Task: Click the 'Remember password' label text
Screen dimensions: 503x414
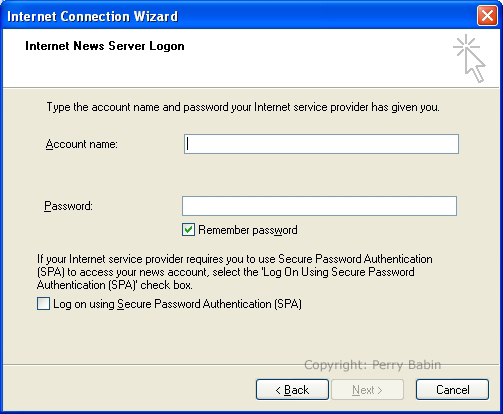Action: click(248, 230)
